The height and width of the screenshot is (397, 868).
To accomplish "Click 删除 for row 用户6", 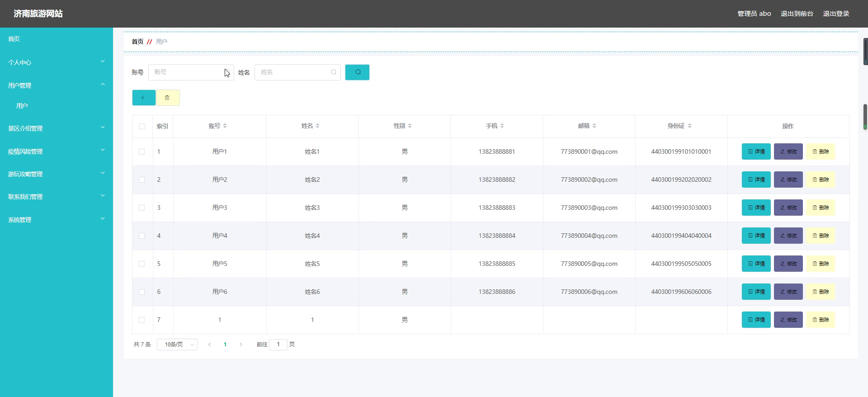I will pos(821,292).
